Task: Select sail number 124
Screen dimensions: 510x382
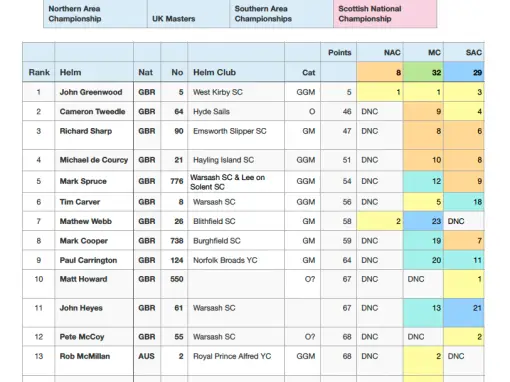Action: coord(177,260)
